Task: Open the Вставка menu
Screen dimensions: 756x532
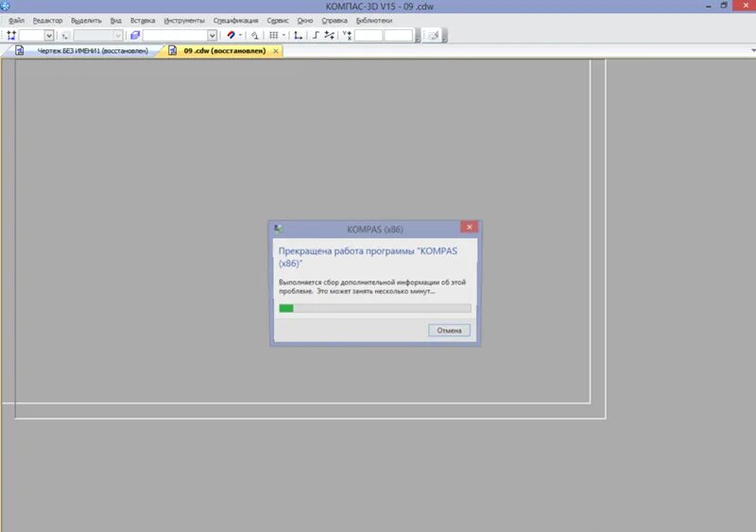Action: click(x=143, y=21)
